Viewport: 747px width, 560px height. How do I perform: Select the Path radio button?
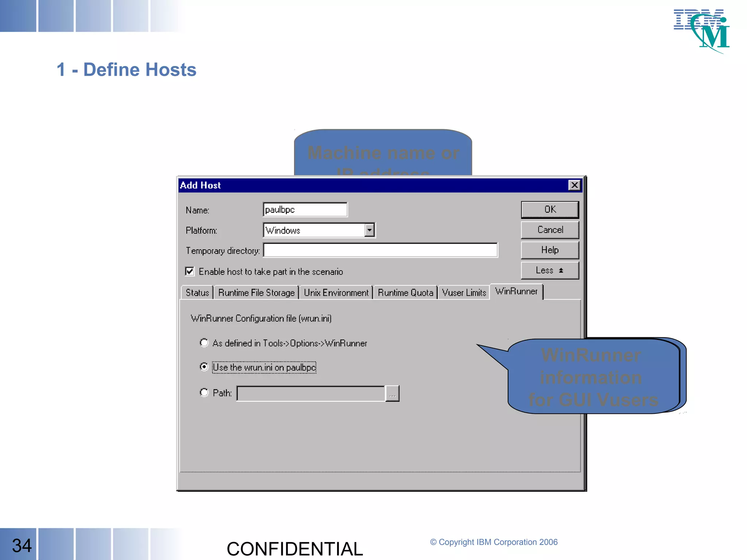pyautogui.click(x=204, y=392)
